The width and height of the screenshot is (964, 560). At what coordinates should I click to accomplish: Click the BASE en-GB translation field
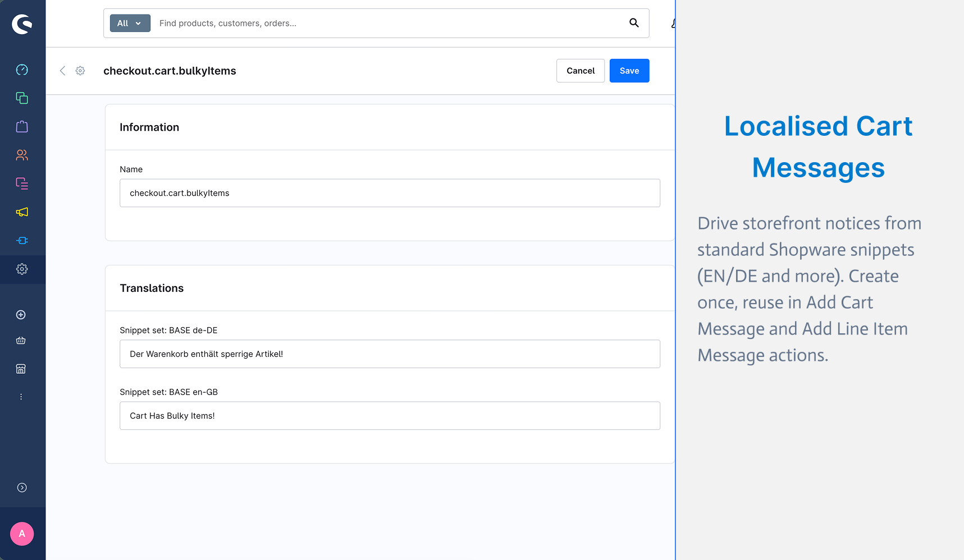(390, 416)
